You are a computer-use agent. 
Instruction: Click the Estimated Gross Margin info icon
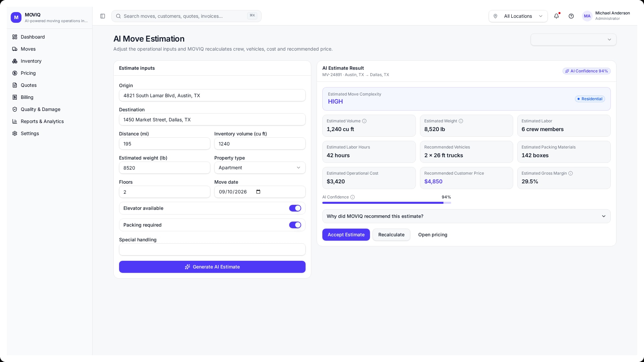click(571, 173)
